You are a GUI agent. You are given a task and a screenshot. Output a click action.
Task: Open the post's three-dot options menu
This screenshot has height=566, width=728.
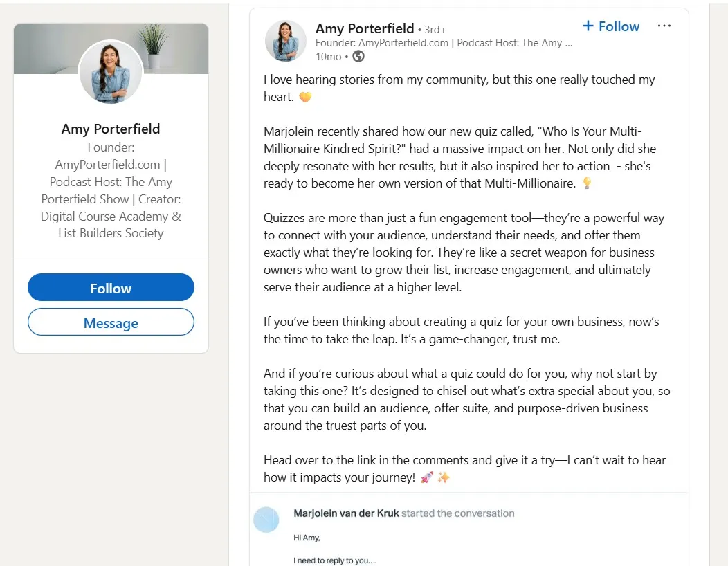point(664,26)
